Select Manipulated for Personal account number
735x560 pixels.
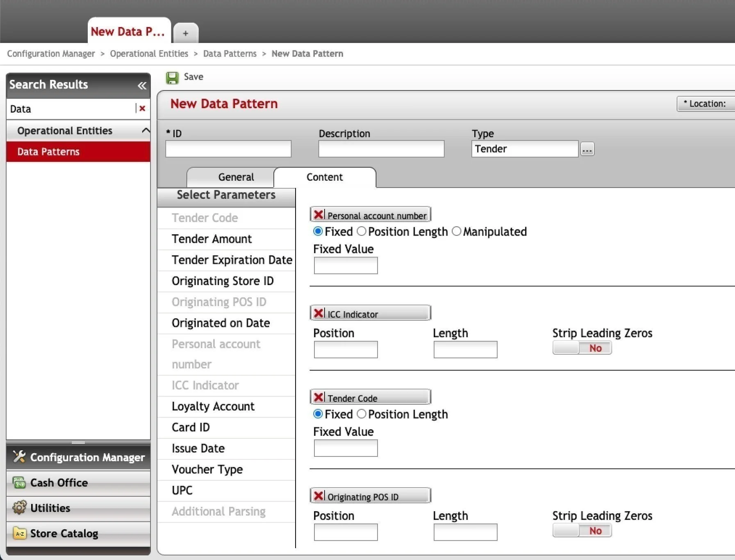click(456, 231)
